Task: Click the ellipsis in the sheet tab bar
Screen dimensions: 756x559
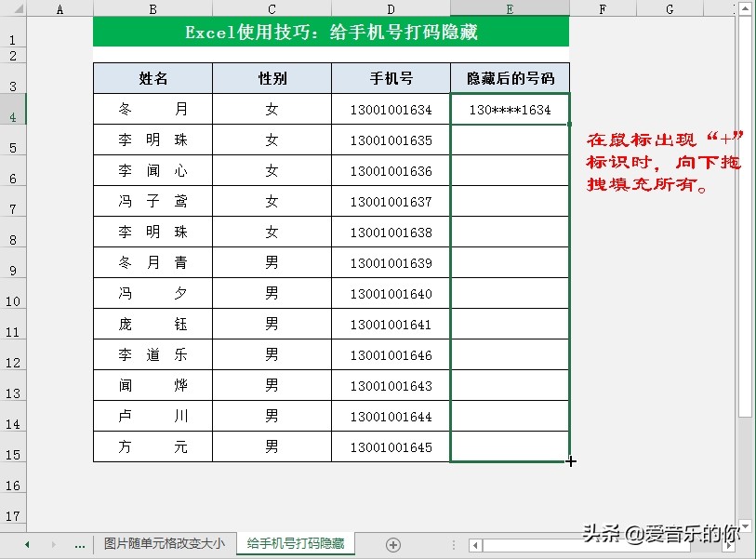Action: point(80,545)
